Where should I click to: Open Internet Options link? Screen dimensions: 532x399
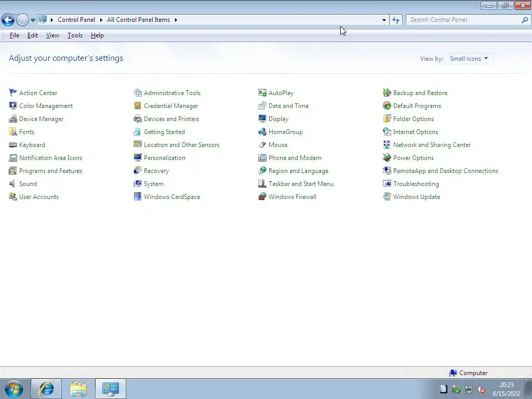[415, 132]
